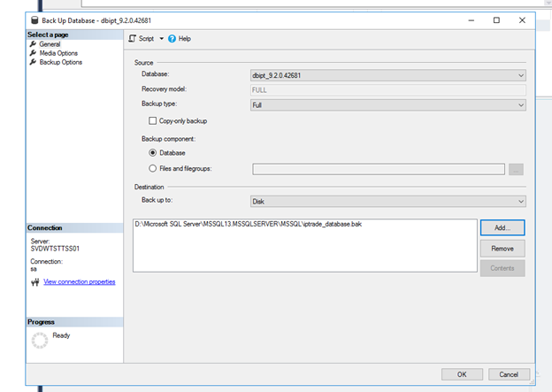Click the OK button
The height and width of the screenshot is (392, 552).
pyautogui.click(x=462, y=374)
